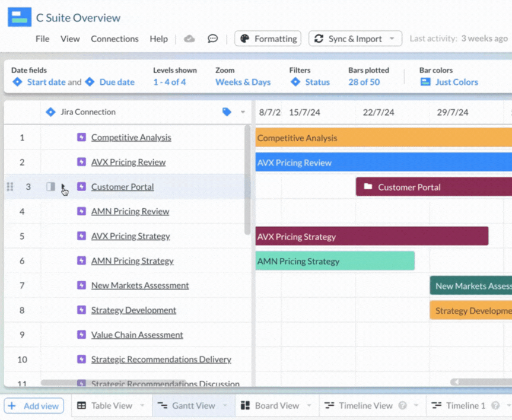This screenshot has width=512, height=420.
Task: Open the Formatting panel
Action: click(268, 39)
